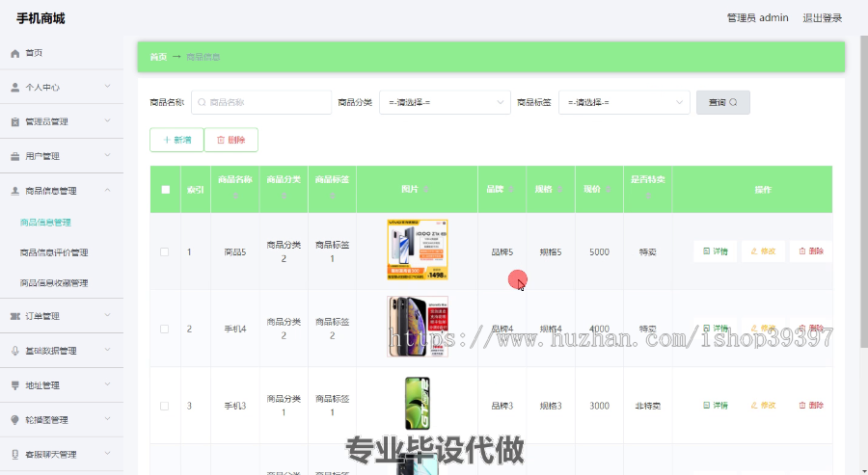868x475 pixels.
Task: Tick the select-all checkbox in table header
Action: click(166, 190)
